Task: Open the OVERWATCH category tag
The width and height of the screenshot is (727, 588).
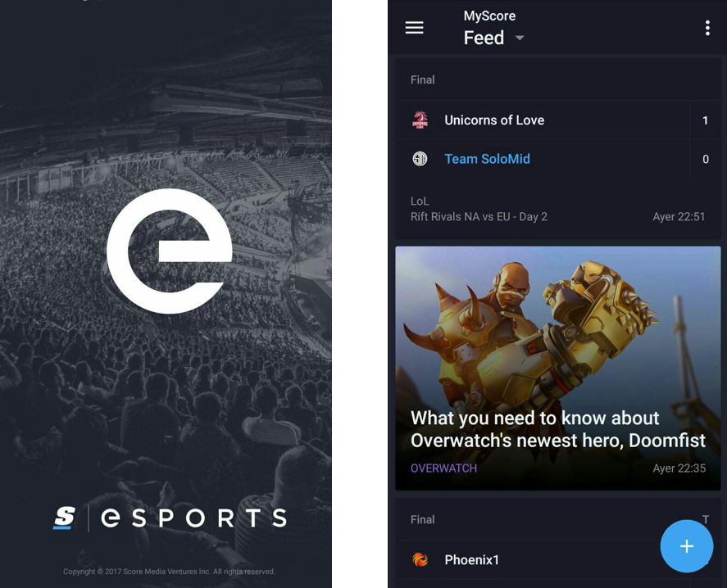Action: coord(443,468)
